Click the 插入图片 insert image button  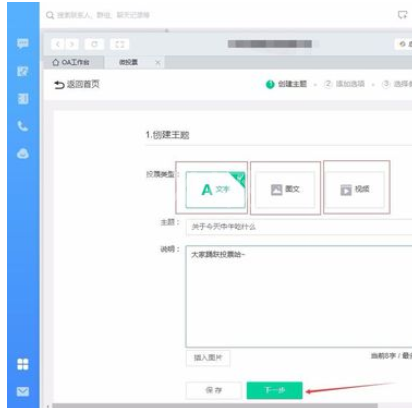(208, 358)
